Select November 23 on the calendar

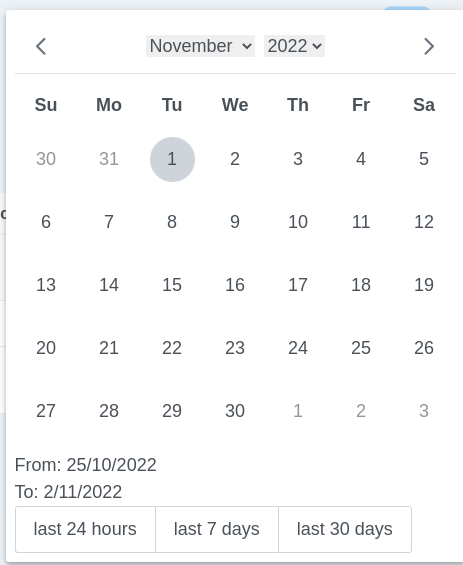235,348
